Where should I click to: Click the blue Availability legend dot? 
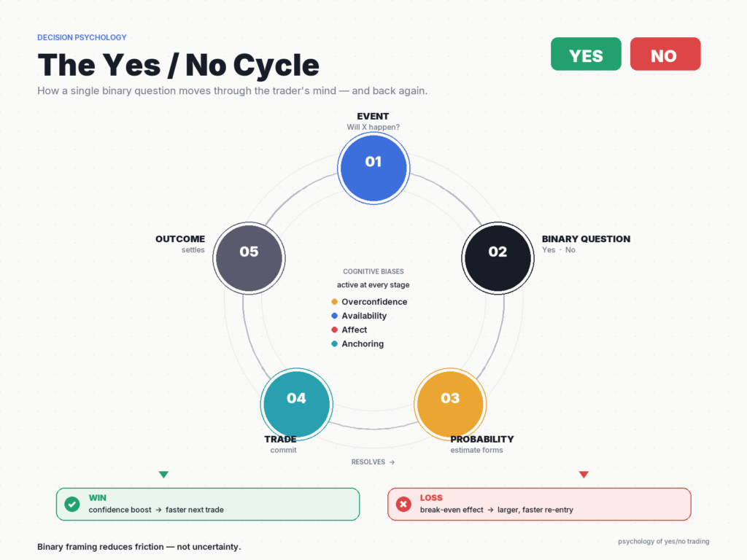(x=334, y=315)
